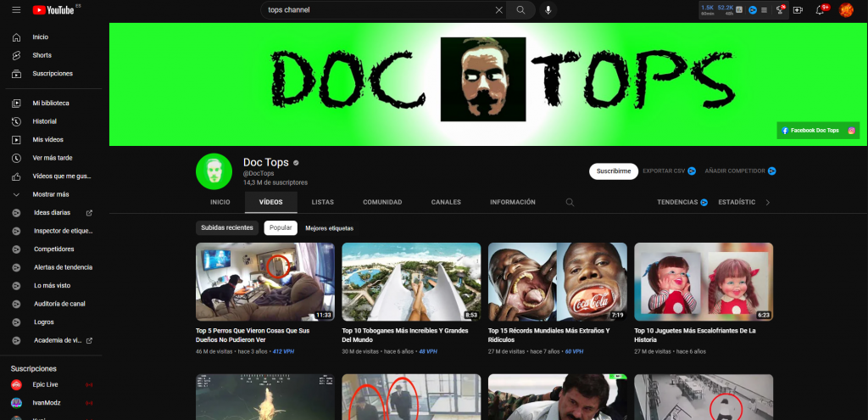Open the Create video icon
The height and width of the screenshot is (420, 868).
(798, 10)
